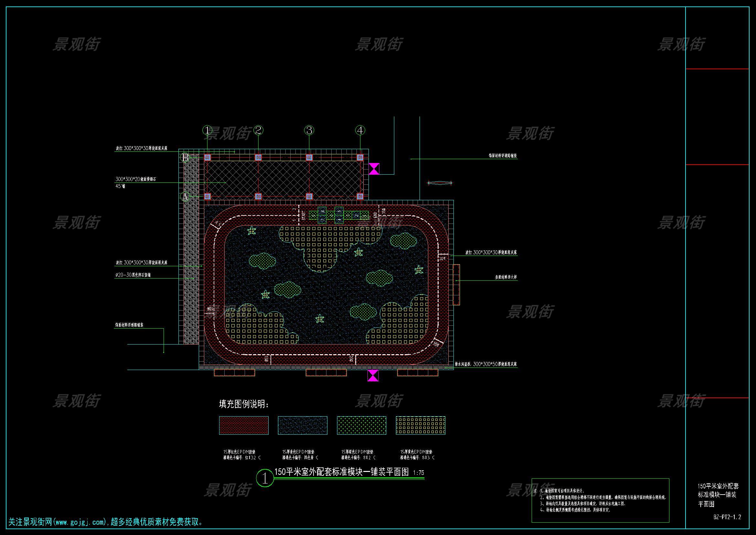The height and width of the screenshot is (535, 756).
Task: Select red EPDM legend swatch
Action: [x=244, y=425]
